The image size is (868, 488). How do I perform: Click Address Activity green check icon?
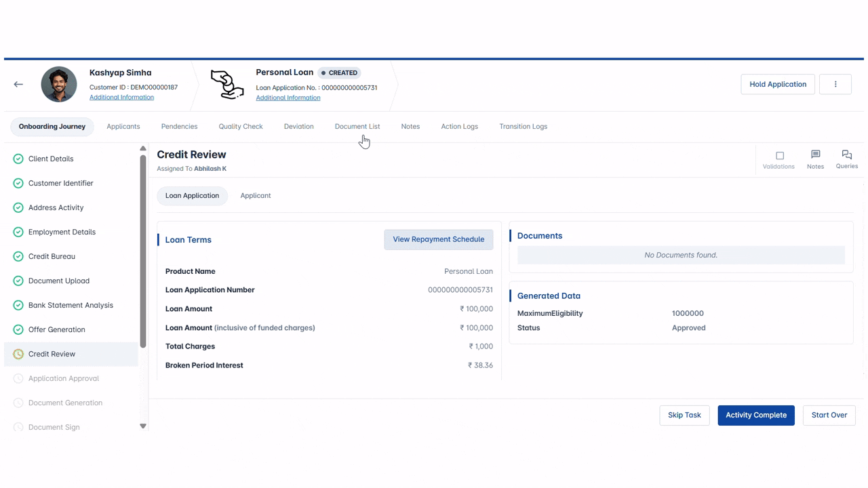pyautogui.click(x=18, y=207)
